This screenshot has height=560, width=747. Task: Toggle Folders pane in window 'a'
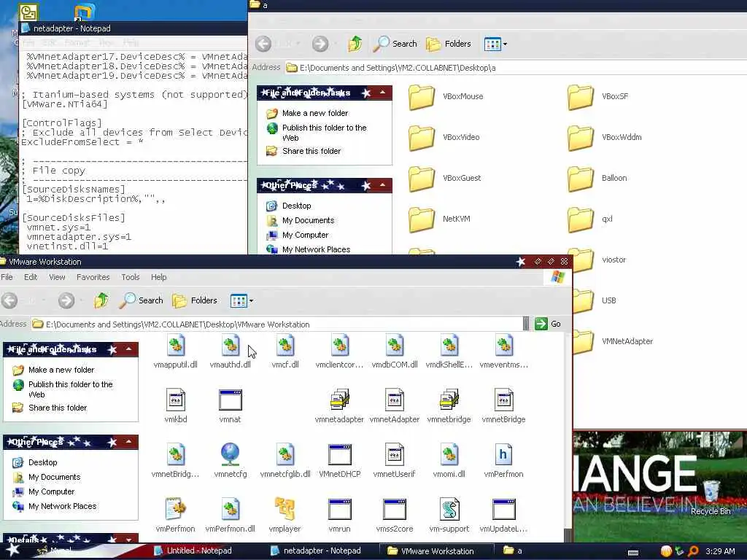[449, 44]
